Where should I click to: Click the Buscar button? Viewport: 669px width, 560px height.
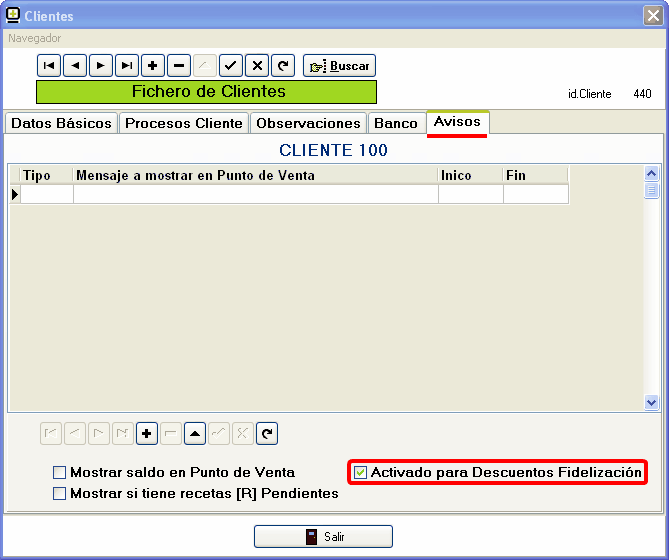point(339,66)
